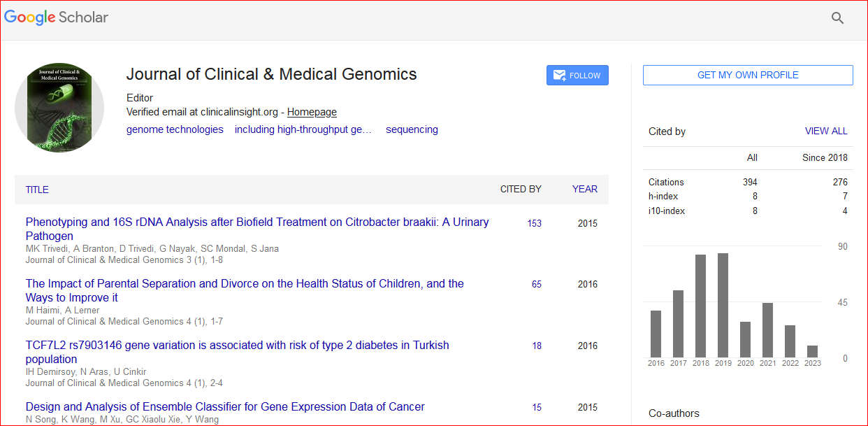Sort by Cited By column header
Viewport: 868px width, 426px height.
click(x=520, y=189)
